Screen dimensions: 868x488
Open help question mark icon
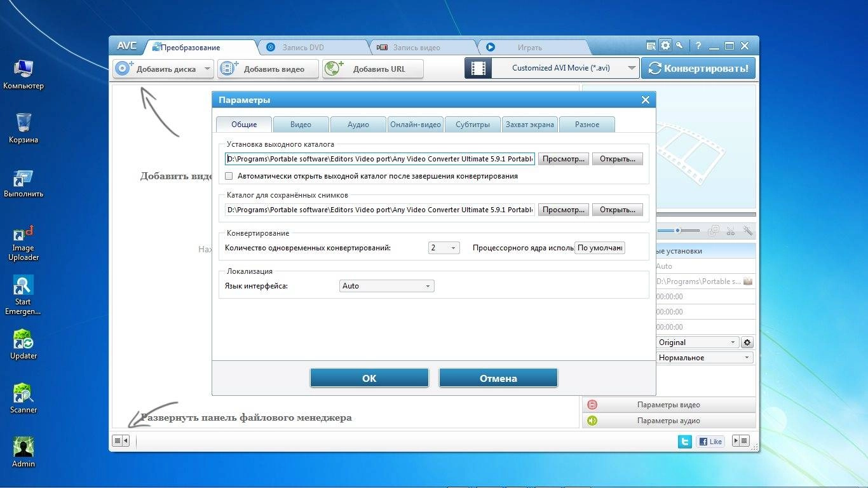pyautogui.click(x=698, y=46)
